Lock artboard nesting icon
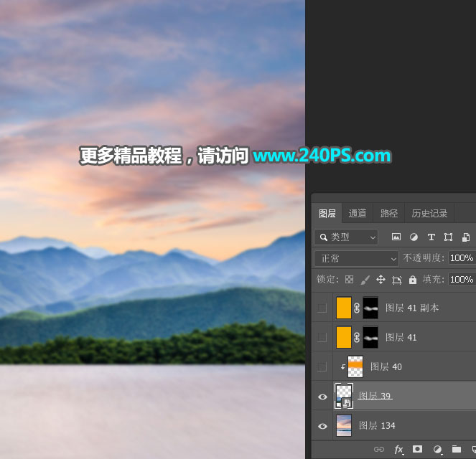This screenshot has width=476, height=459. [x=397, y=280]
